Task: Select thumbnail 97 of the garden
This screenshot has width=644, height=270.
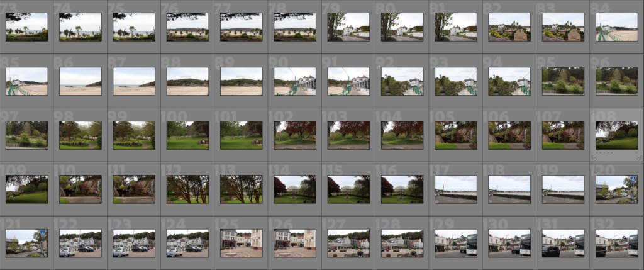Action: (x=26, y=135)
